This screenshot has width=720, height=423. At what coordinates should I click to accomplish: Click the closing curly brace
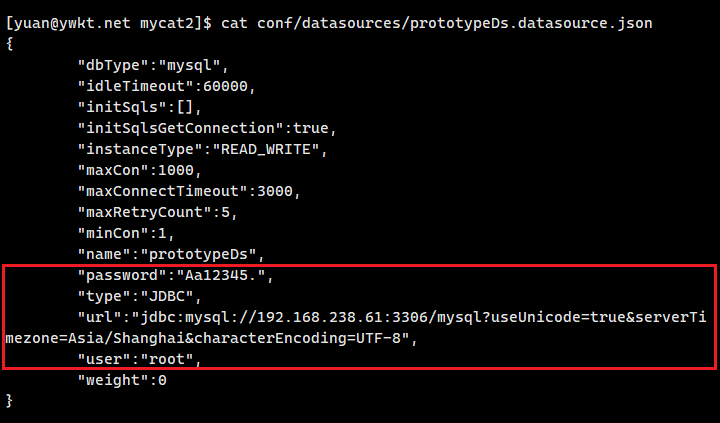tap(10, 401)
